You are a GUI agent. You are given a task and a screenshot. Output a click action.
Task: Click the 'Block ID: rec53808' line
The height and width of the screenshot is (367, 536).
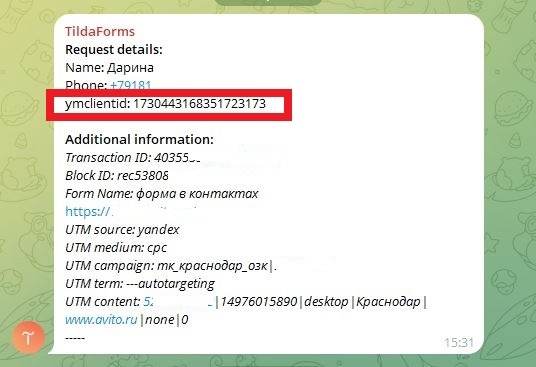point(117,176)
